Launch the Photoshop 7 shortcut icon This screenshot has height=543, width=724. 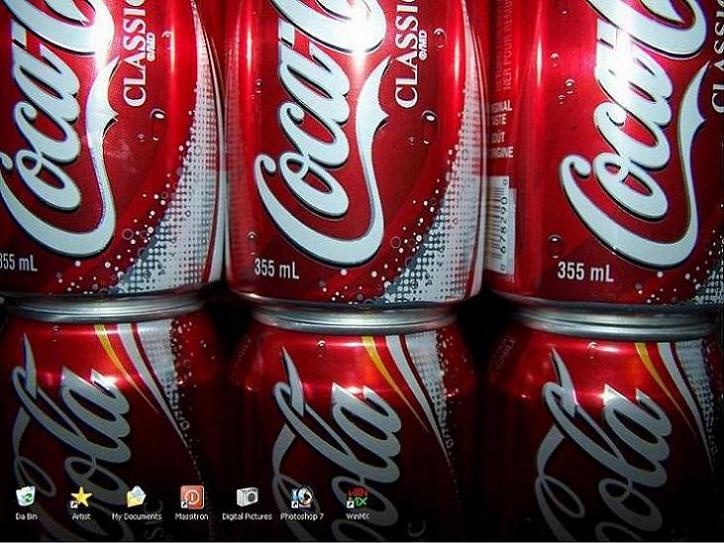(302, 498)
